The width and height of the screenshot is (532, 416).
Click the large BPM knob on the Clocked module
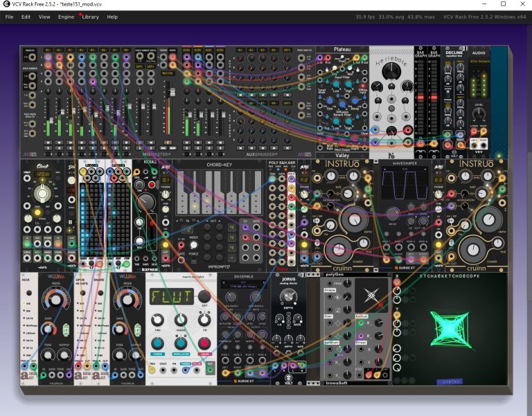click(x=42, y=193)
